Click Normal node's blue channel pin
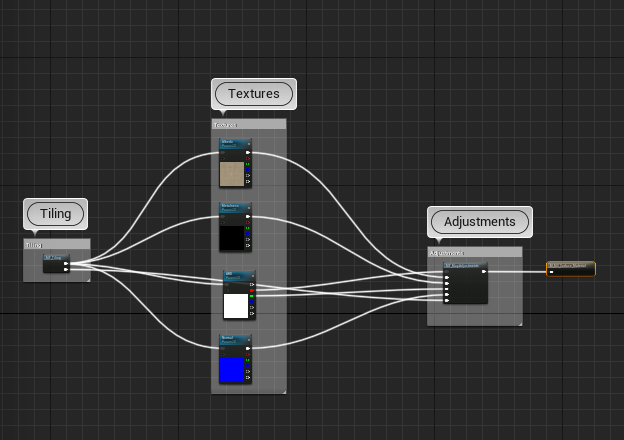 [x=248, y=366]
